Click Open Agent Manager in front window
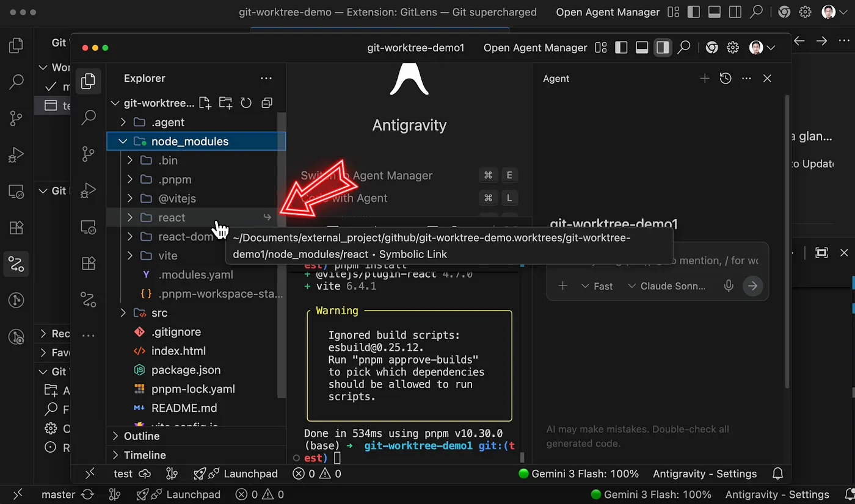 point(536,48)
